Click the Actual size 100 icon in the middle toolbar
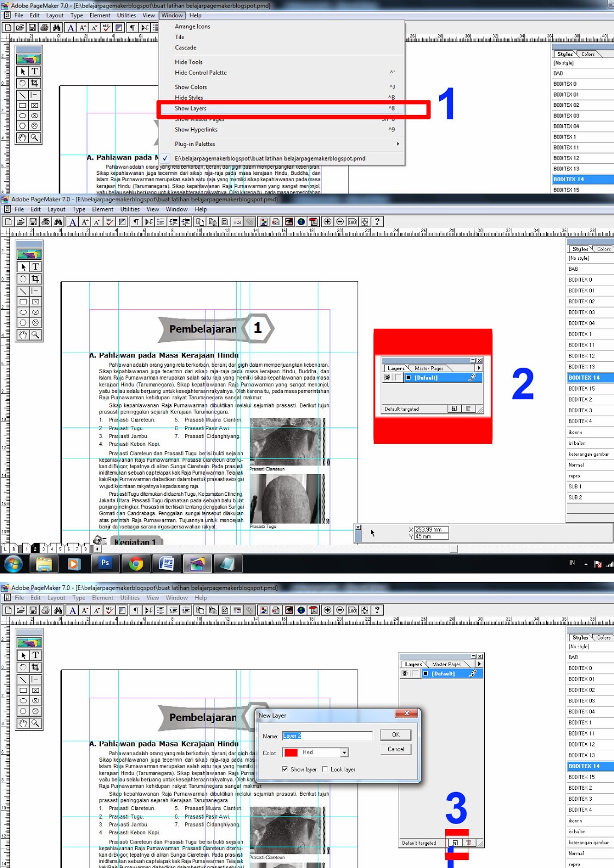Viewport: 614px width, 868px height. (352, 221)
